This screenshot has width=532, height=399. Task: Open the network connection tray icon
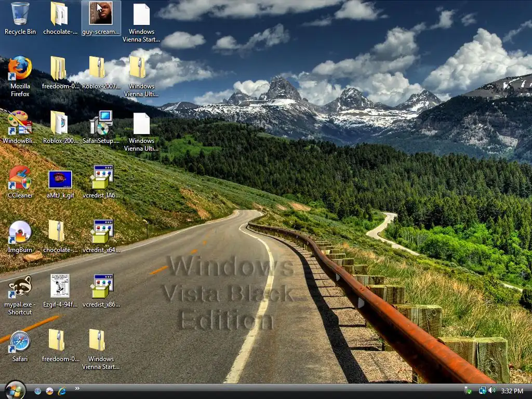pos(482,391)
